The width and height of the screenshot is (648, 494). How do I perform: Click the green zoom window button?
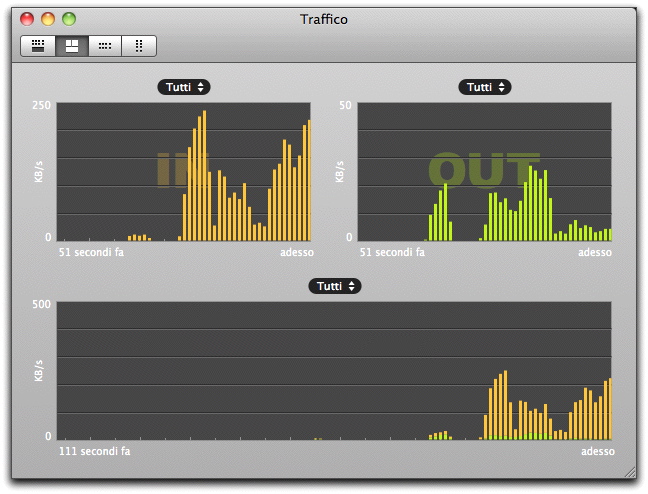69,19
